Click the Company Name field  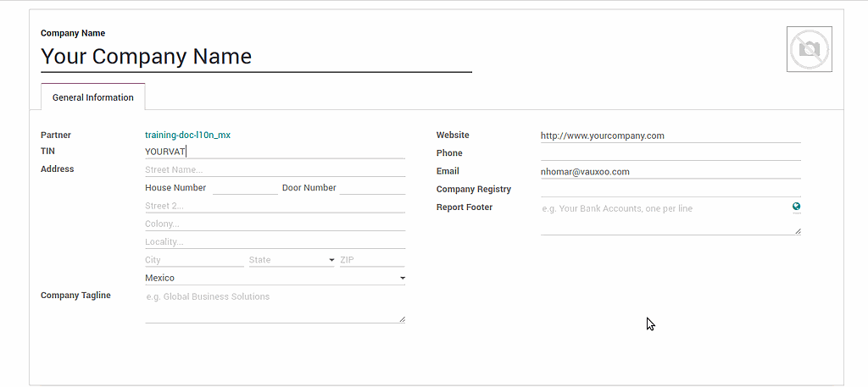tap(256, 57)
